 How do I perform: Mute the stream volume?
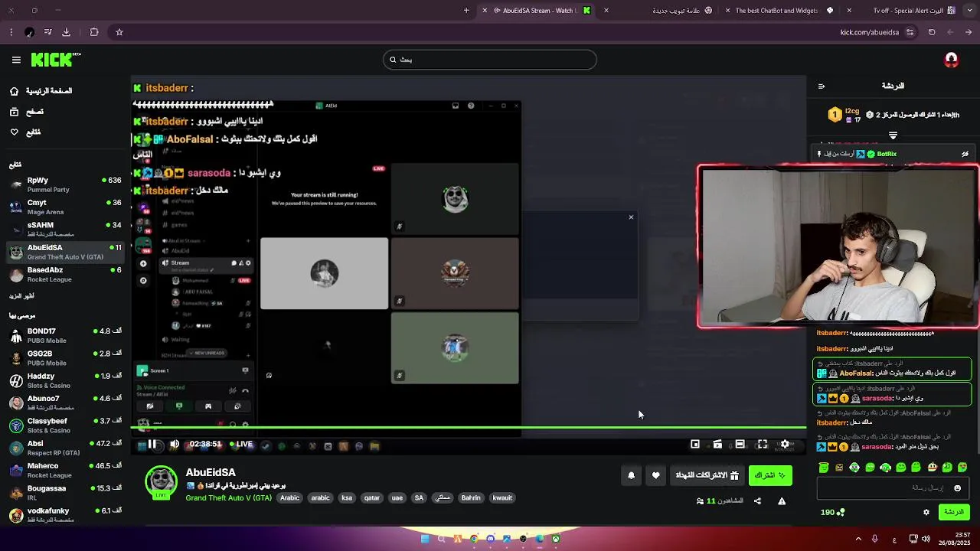pos(175,444)
